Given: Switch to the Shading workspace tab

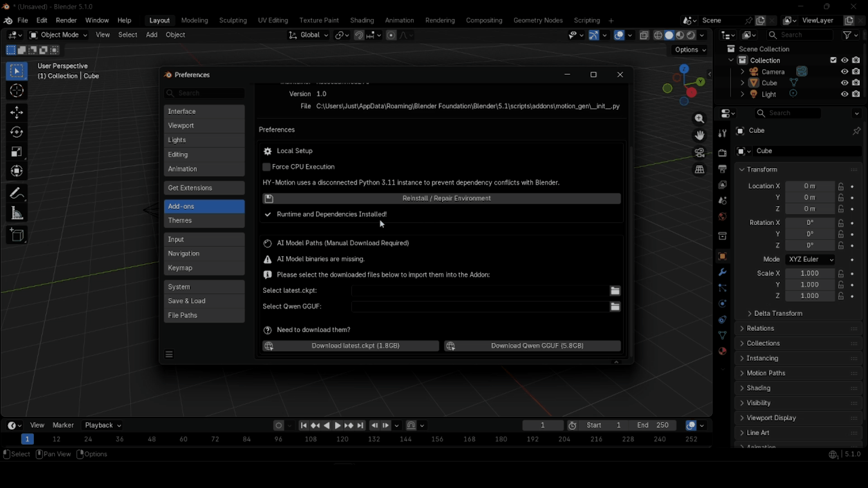Looking at the screenshot, I should tap(362, 20).
